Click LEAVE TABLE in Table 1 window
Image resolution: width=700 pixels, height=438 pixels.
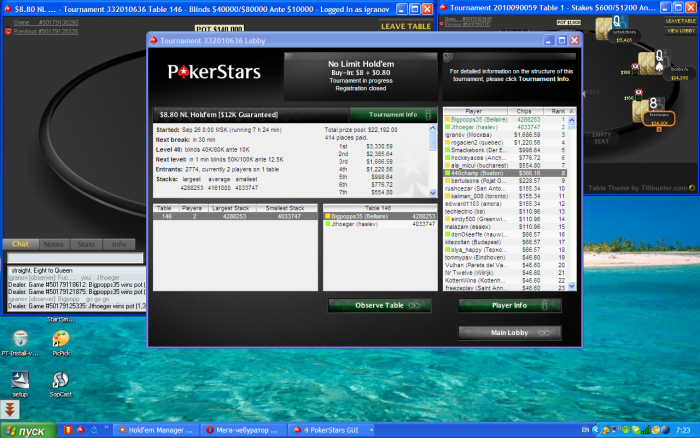click(680, 21)
